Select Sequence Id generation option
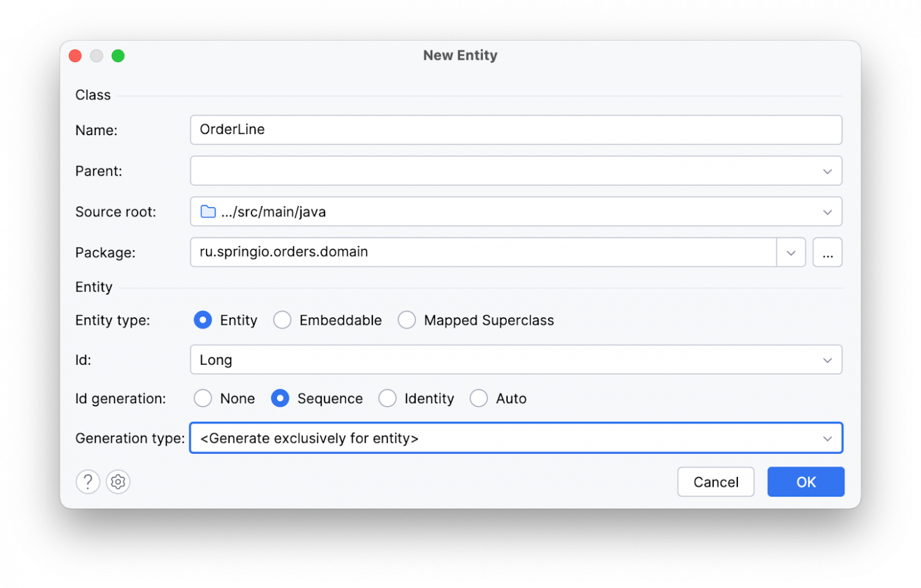Image resolution: width=921 pixels, height=588 pixels. [x=280, y=398]
